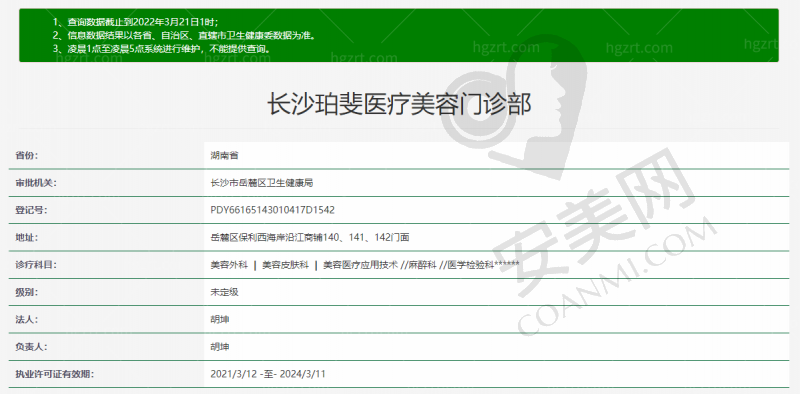800x394 pixels.
Task: Click address 岳麓区保利西海岸沿江商铺140、141、142门面
Action: coord(310,237)
